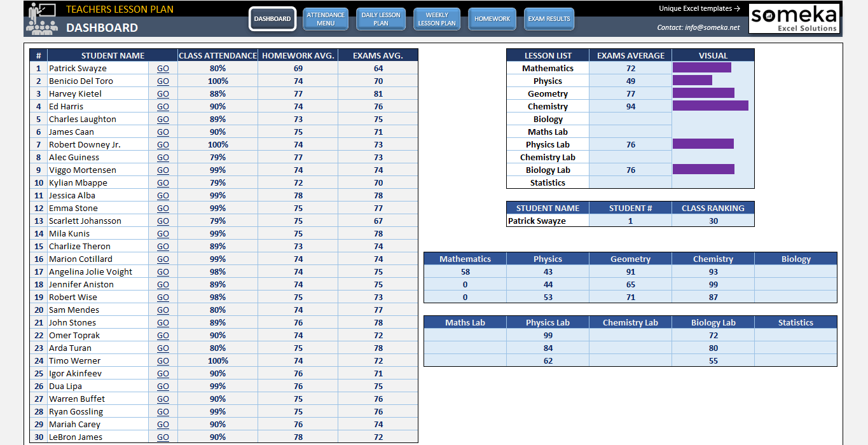The image size is (868, 445).
Task: Click GO link for Scarlett Johansson
Action: pos(163,221)
